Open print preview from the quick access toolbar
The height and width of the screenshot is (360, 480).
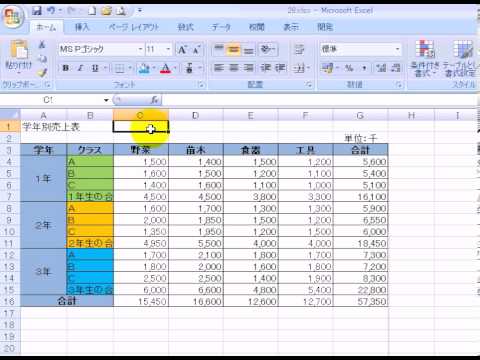(121, 11)
